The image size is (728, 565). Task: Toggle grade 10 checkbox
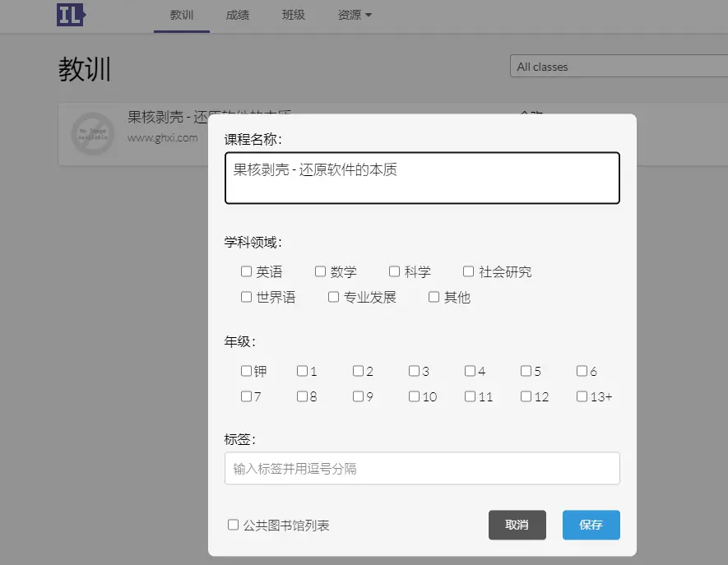coord(414,396)
